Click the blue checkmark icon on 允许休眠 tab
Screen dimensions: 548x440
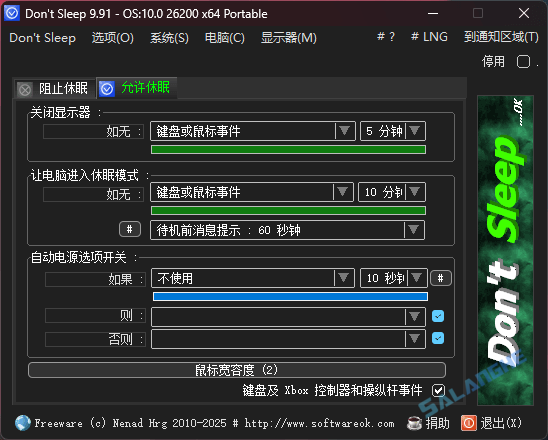click(x=107, y=88)
